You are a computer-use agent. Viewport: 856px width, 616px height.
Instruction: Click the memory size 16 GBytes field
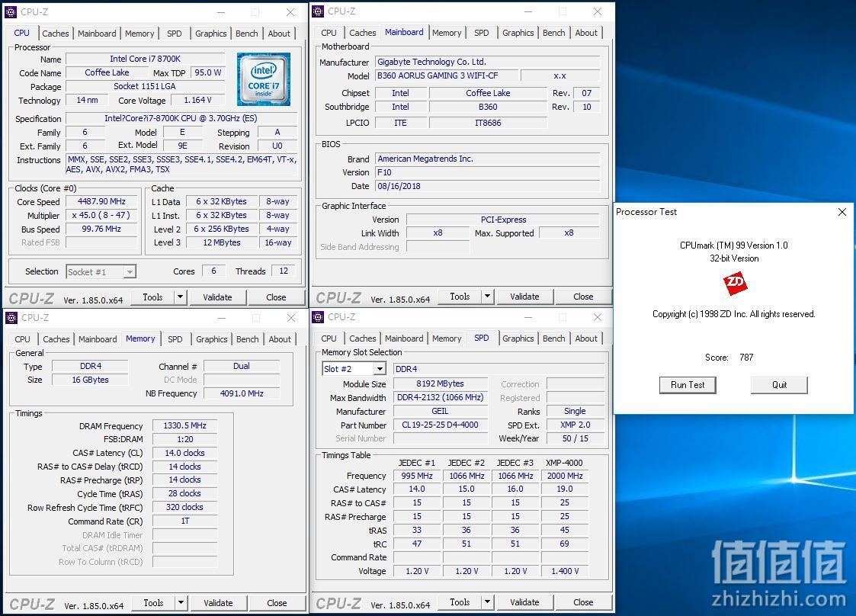coord(90,380)
